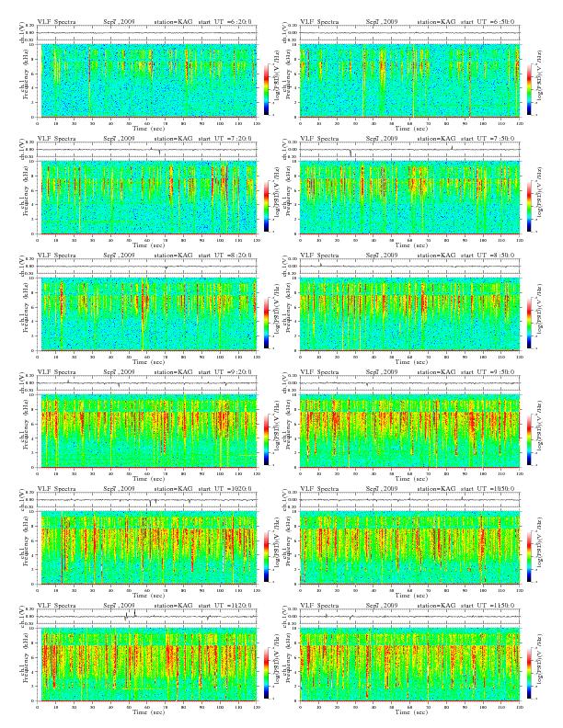Select the color bar of the 11:50:0 spectrogram

pos(530,674)
